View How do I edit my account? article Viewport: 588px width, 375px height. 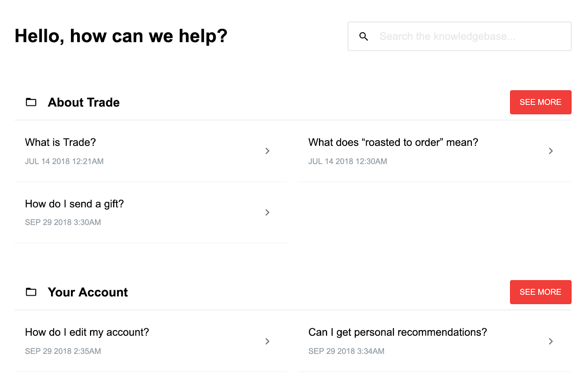(x=87, y=332)
